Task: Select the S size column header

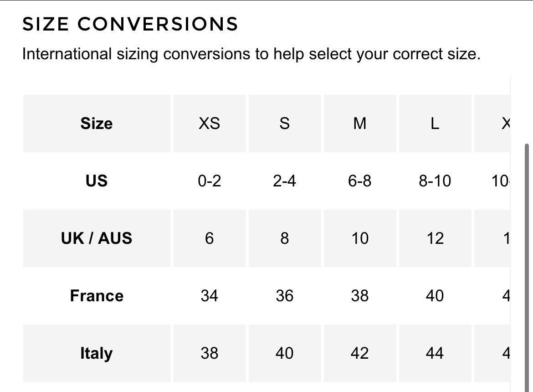Action: [x=284, y=124]
